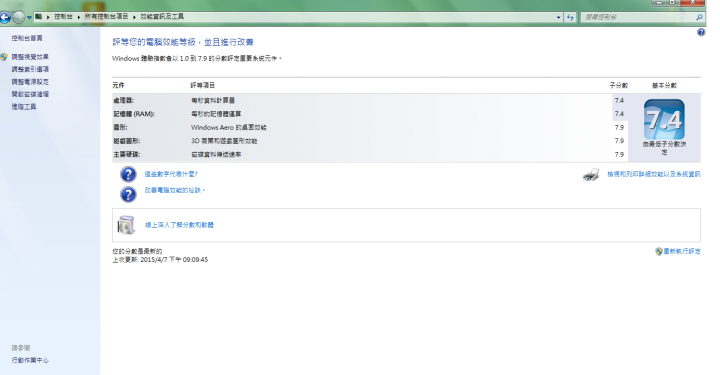Viewport: 720px width, 375px height.
Task: Click the 7.4 base score badge
Action: click(664, 119)
